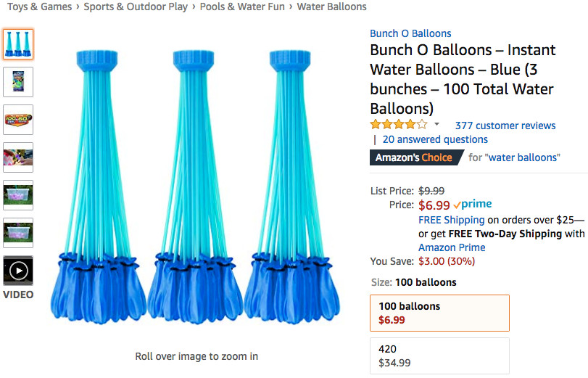
Task: Open the Water Balloons breadcrumb
Action: tap(331, 7)
